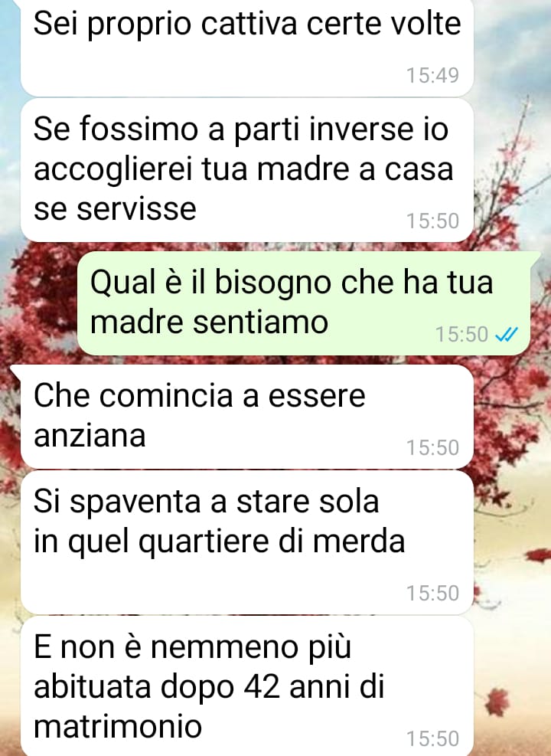
Task: Click the word 'sentiamo' in the sent message
Action: tap(260, 322)
